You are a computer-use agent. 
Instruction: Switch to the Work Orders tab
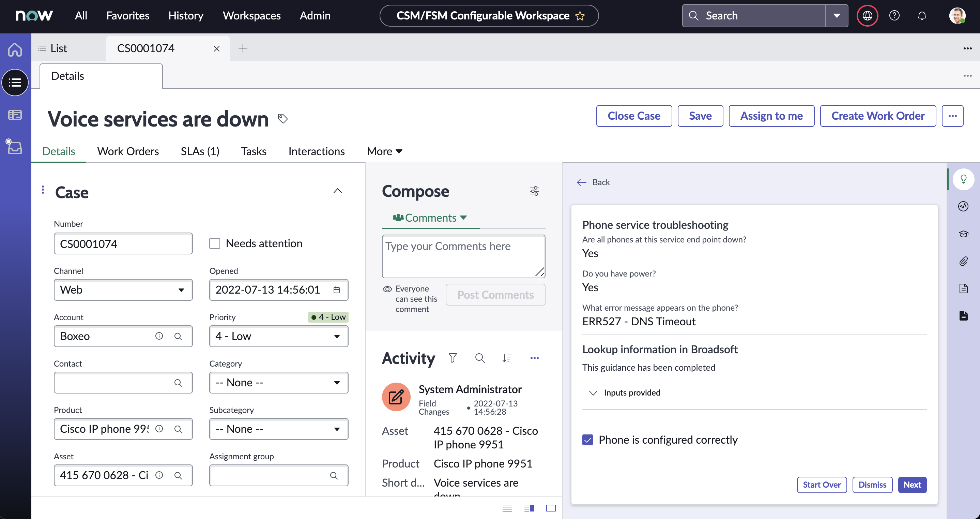coord(128,151)
